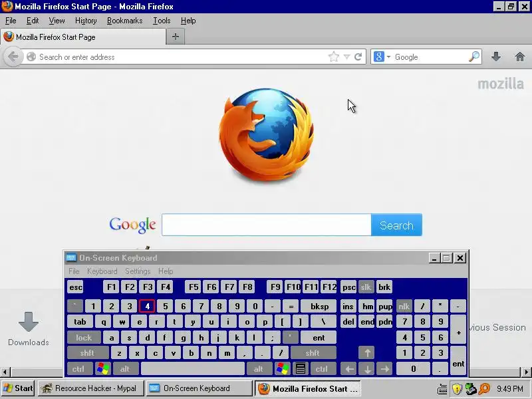Click the psc key on the on-screen keyboard

pos(348,287)
